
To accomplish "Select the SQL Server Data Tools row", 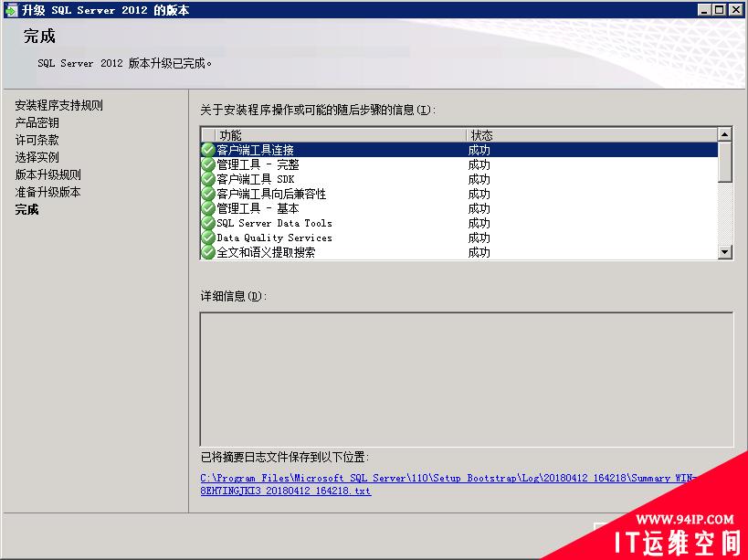I will [458, 223].
